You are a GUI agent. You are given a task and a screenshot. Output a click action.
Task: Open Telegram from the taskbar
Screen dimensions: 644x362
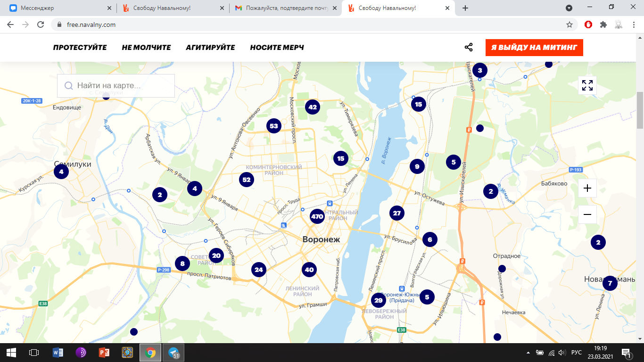pyautogui.click(x=173, y=352)
